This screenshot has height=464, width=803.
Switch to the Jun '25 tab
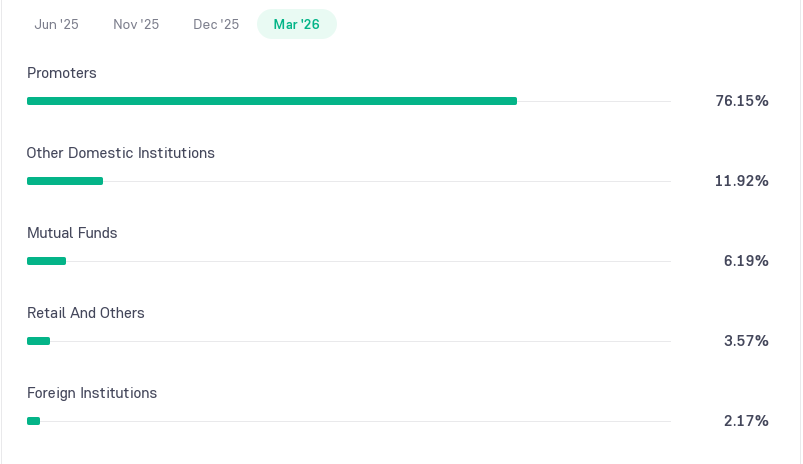[x=56, y=24]
